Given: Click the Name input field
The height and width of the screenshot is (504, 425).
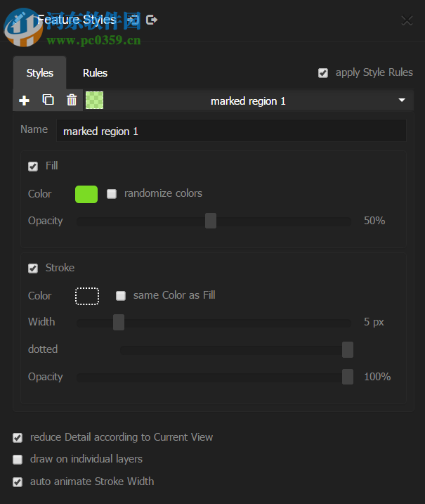Looking at the screenshot, I should [x=231, y=131].
